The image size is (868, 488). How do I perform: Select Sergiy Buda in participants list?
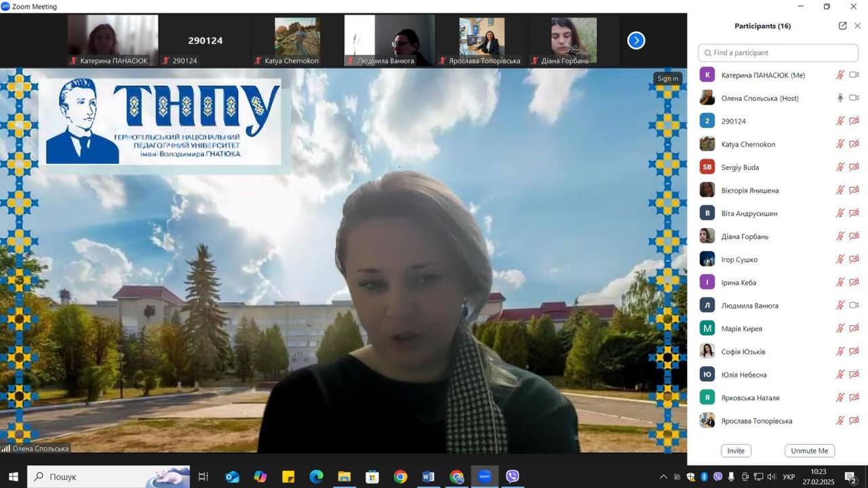tap(740, 167)
